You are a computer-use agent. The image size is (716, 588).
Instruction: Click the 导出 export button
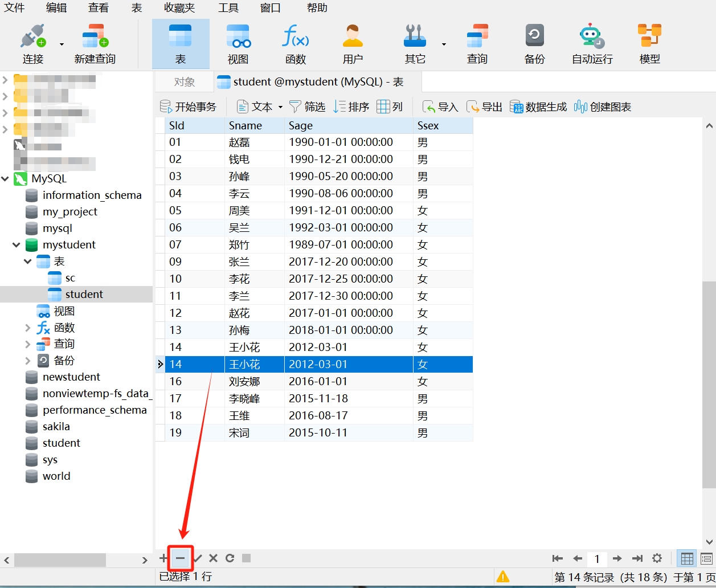click(485, 107)
